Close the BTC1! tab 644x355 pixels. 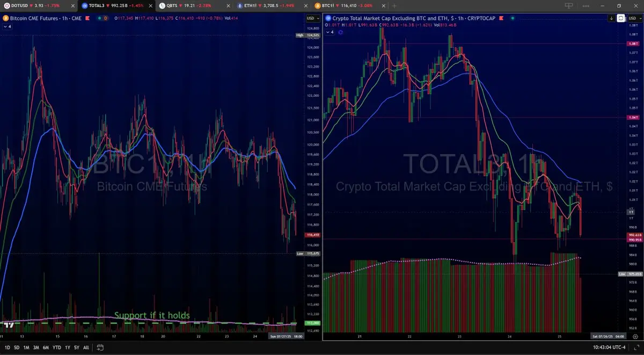pos(383,5)
